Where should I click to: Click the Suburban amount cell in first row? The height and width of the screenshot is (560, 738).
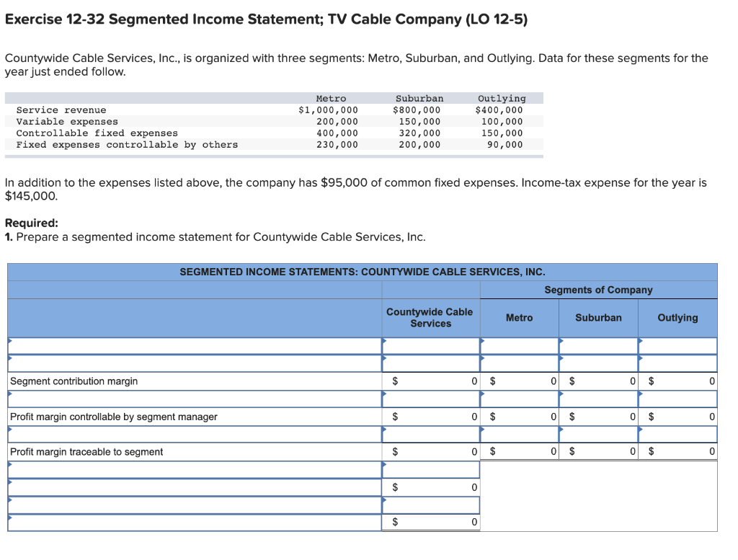pos(598,345)
